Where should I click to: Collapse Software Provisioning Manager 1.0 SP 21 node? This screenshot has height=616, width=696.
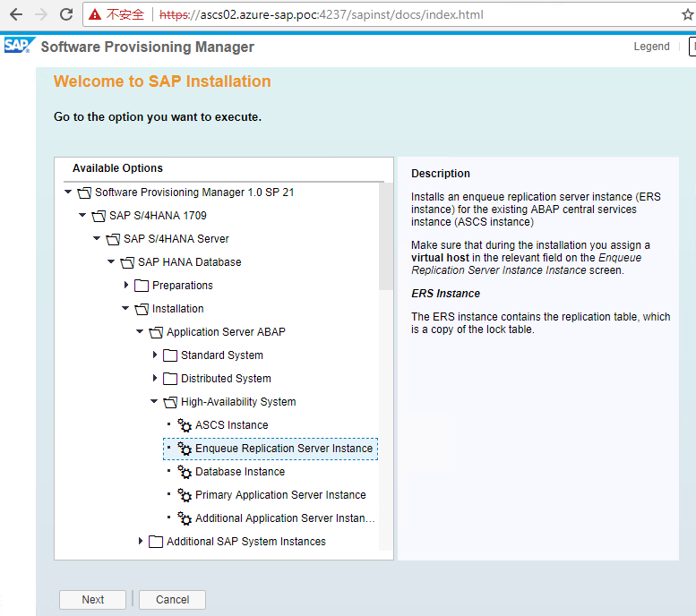tap(68, 192)
